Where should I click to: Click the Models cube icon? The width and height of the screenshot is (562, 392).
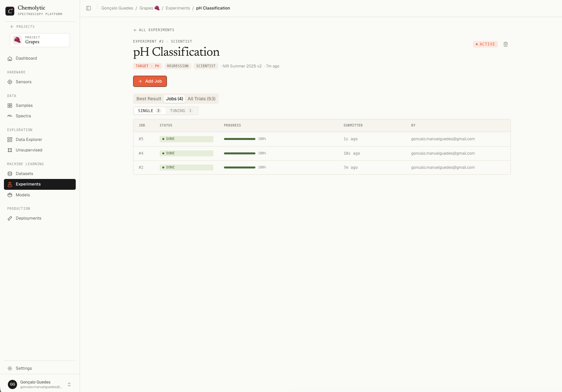pos(10,195)
